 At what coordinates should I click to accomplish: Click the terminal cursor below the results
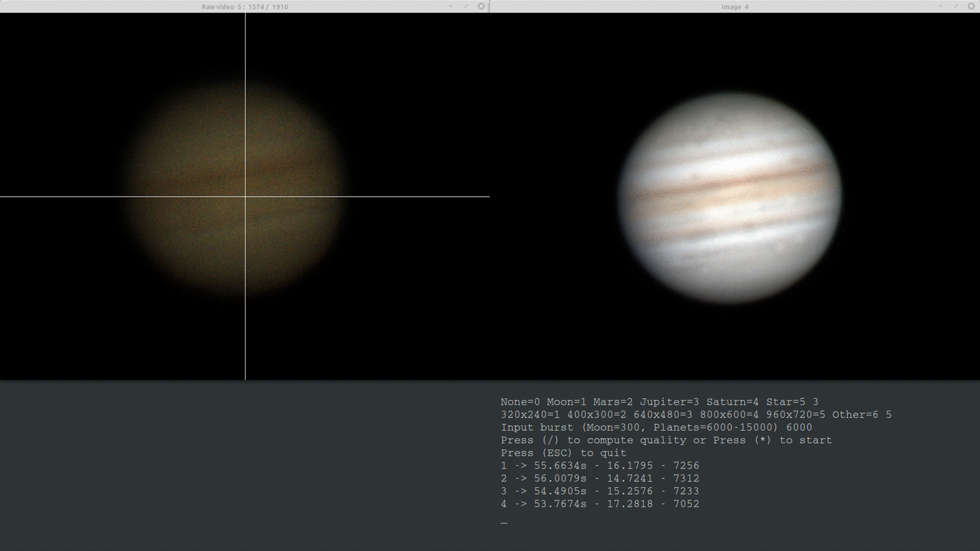click(504, 523)
